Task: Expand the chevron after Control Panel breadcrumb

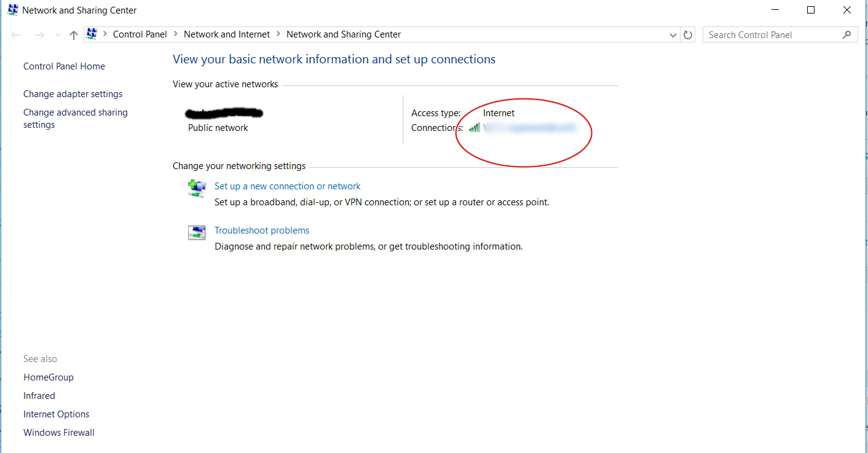Action: click(x=175, y=34)
